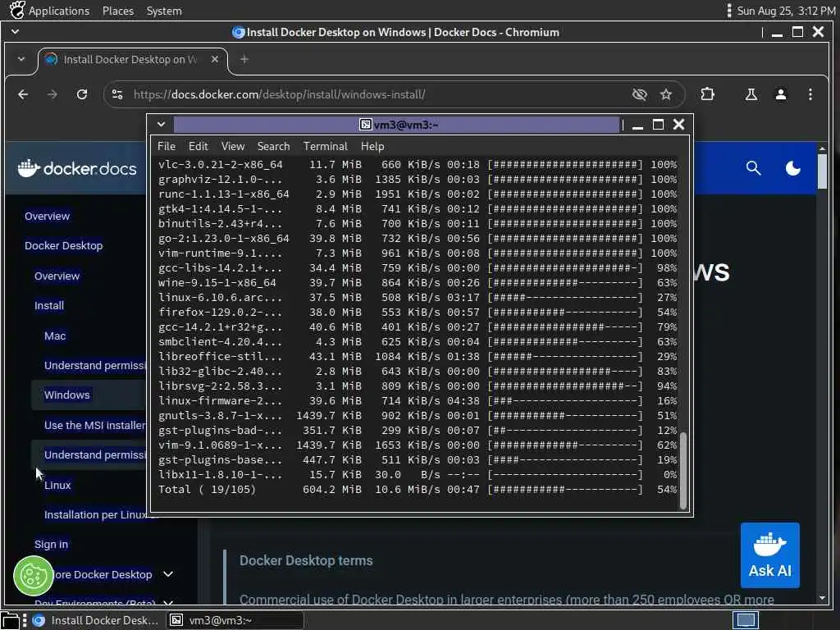Open Chrome Labs flask icon
840x630 pixels.
[x=751, y=94]
